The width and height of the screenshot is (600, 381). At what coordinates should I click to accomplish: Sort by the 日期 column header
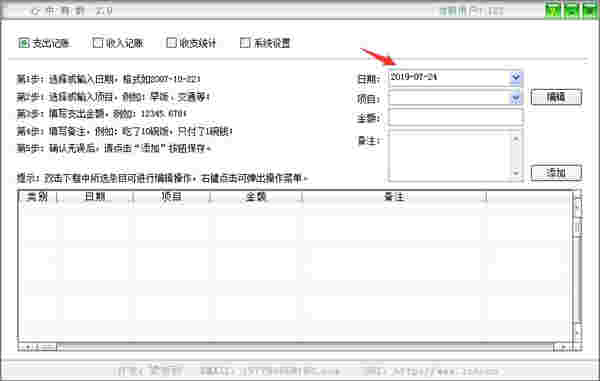coord(95,197)
